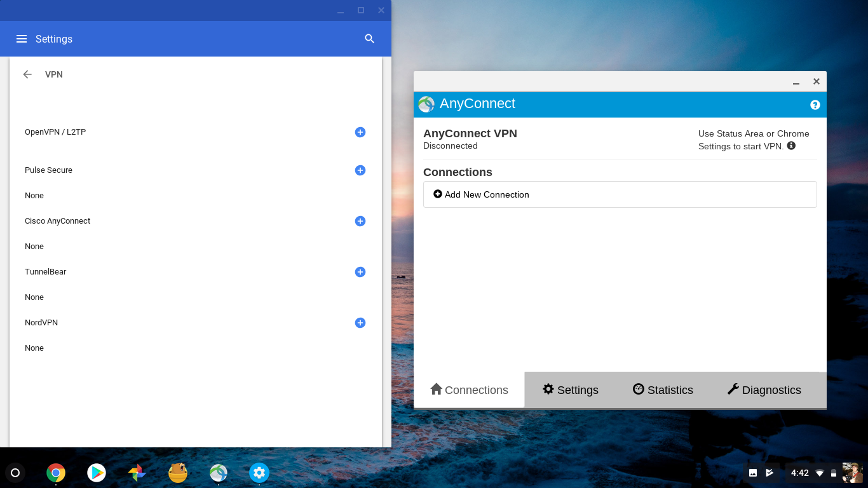Add a NordVPN connection

(x=360, y=323)
